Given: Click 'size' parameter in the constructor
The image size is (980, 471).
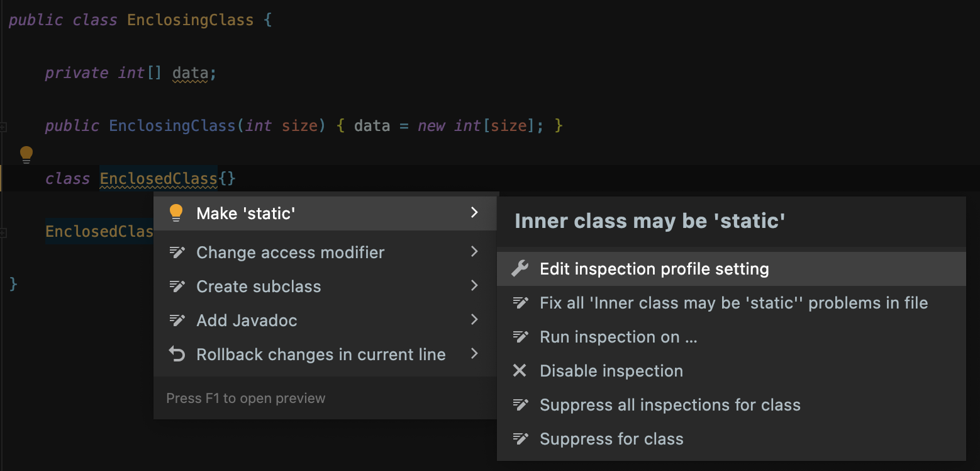Looking at the screenshot, I should point(299,126).
